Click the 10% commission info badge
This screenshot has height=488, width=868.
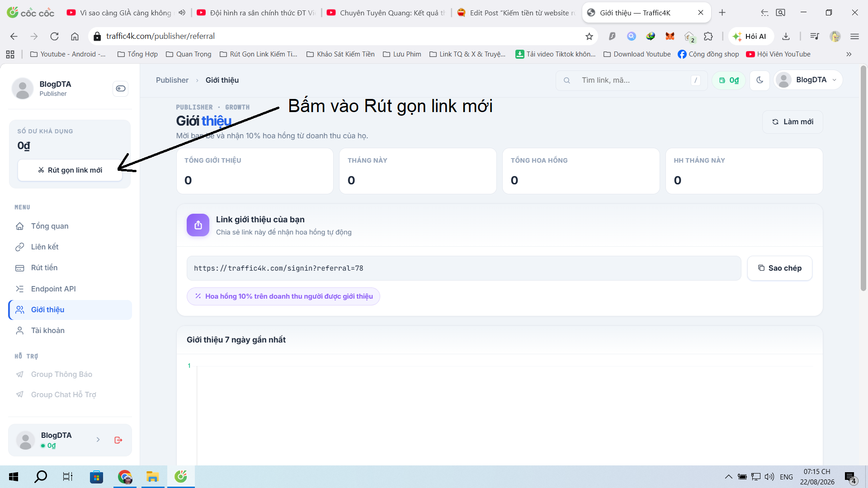(x=283, y=296)
